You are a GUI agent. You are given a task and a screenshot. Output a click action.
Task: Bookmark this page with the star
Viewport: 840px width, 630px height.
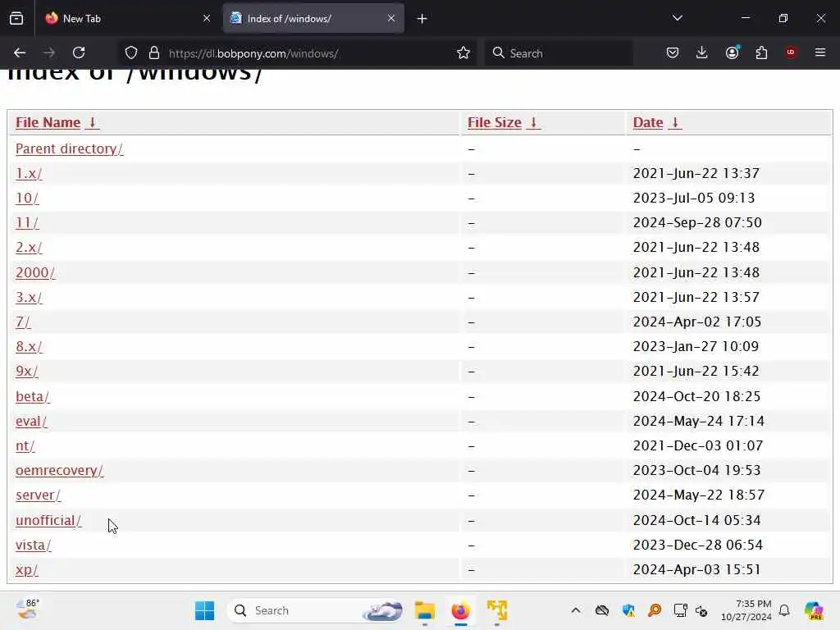463,53
